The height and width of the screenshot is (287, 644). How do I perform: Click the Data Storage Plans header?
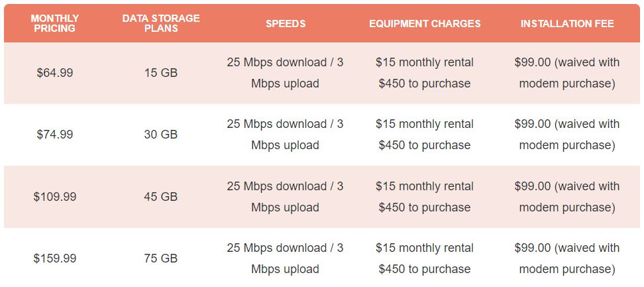[161, 23]
